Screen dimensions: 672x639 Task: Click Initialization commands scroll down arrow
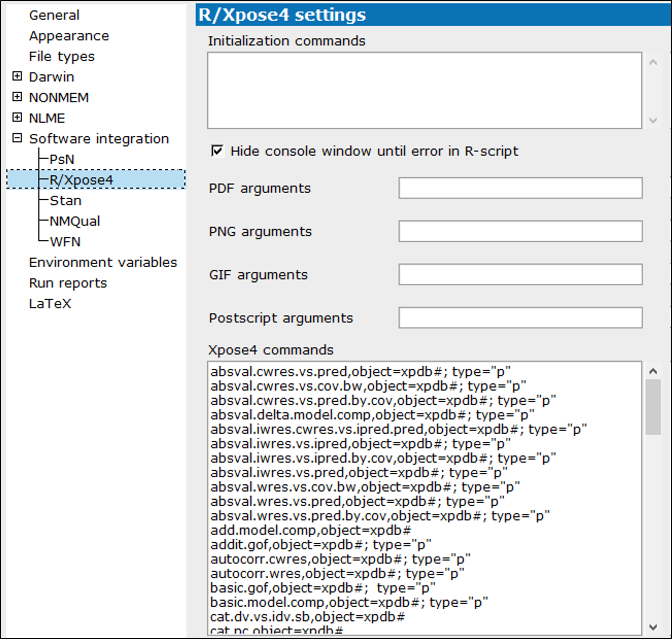point(653,120)
